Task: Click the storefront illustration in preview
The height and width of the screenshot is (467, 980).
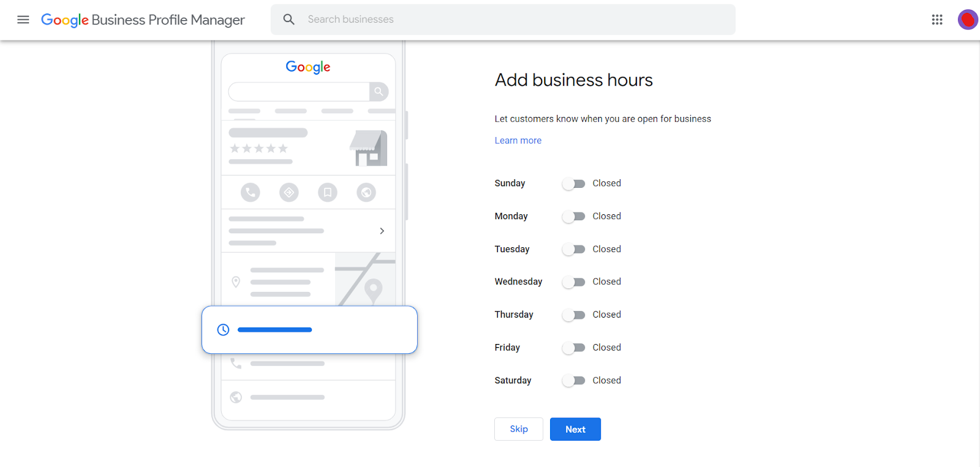Action: coord(369,148)
